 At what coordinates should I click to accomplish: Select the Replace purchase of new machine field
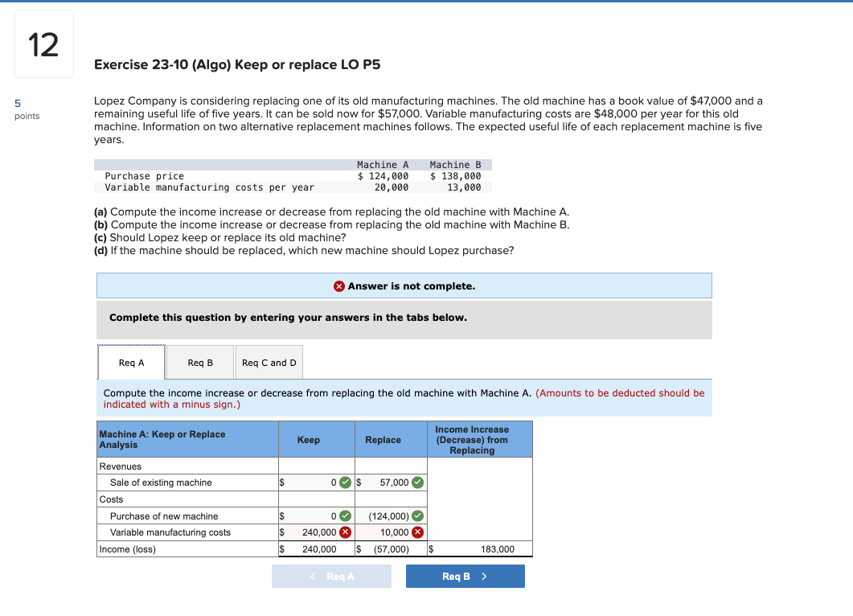pyautogui.click(x=392, y=515)
